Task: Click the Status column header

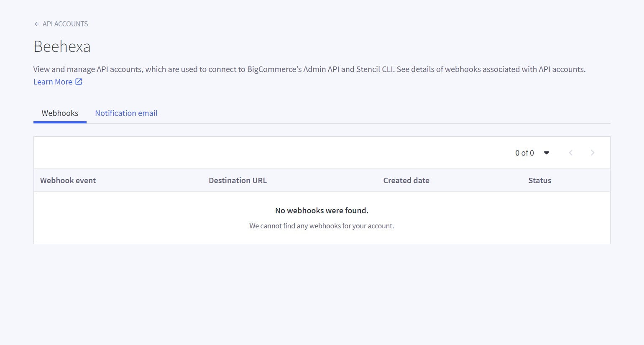Action: pyautogui.click(x=539, y=180)
